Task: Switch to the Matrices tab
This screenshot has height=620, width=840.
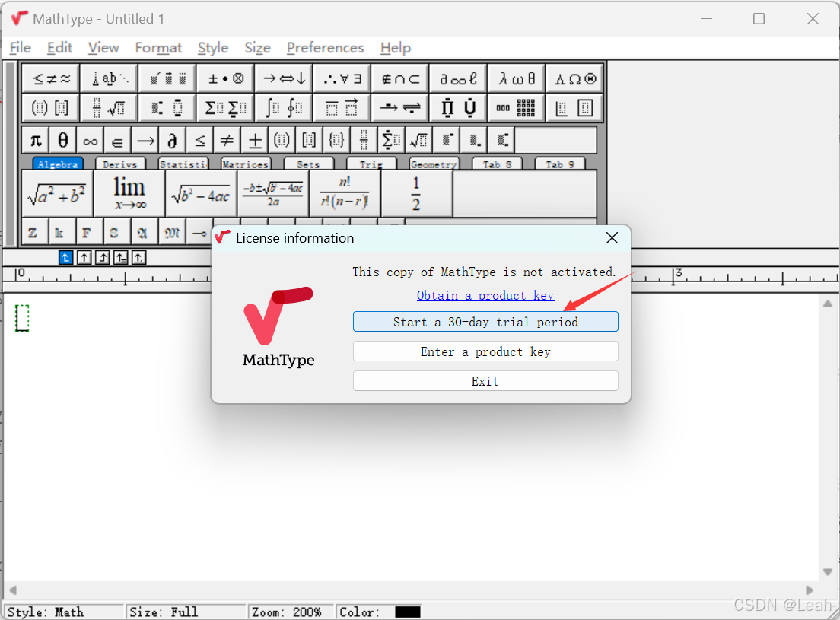Action: pyautogui.click(x=245, y=164)
